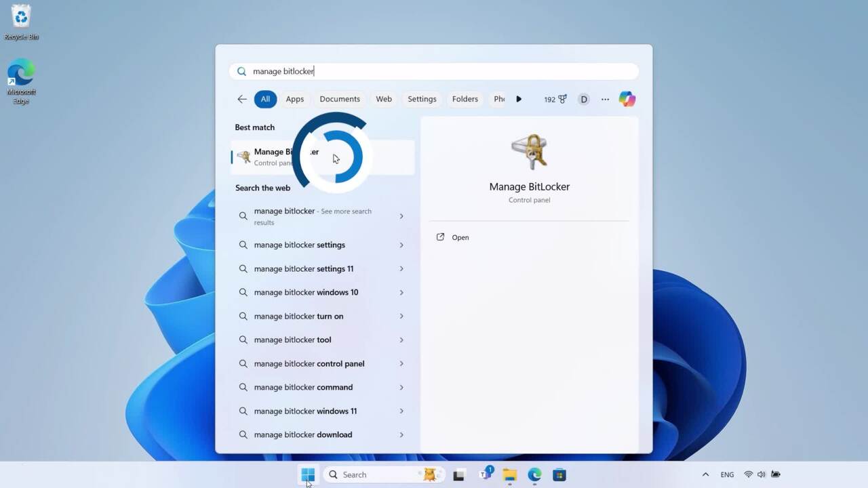Viewport: 868px width, 488px height.
Task: Open the Microsoft Edge desktop shortcut
Action: pos(21,81)
